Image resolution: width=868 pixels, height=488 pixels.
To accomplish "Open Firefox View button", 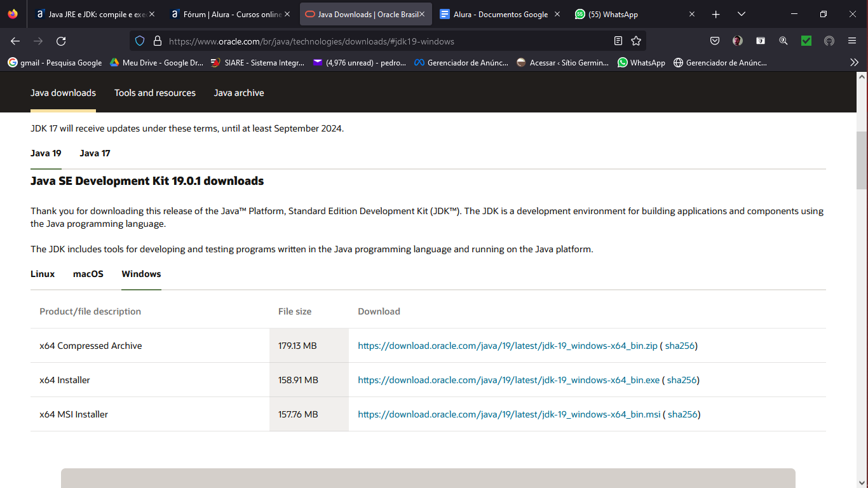I will click(x=13, y=14).
